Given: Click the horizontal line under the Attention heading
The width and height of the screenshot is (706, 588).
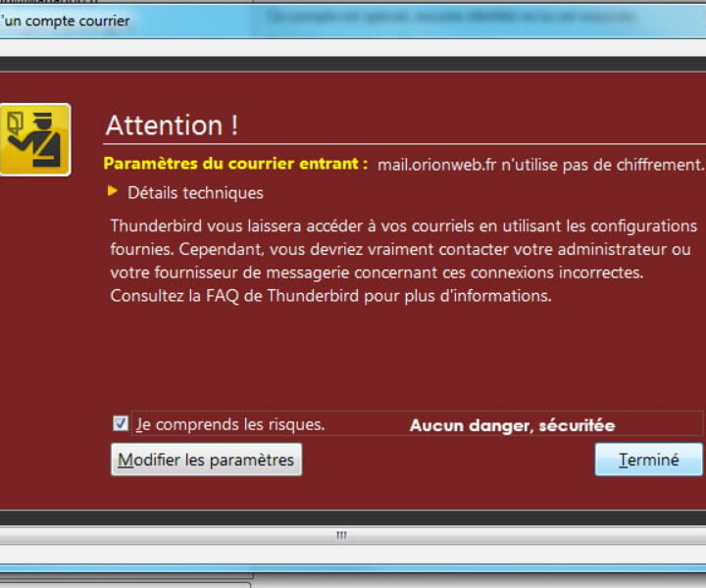Looking at the screenshot, I should 404,144.
